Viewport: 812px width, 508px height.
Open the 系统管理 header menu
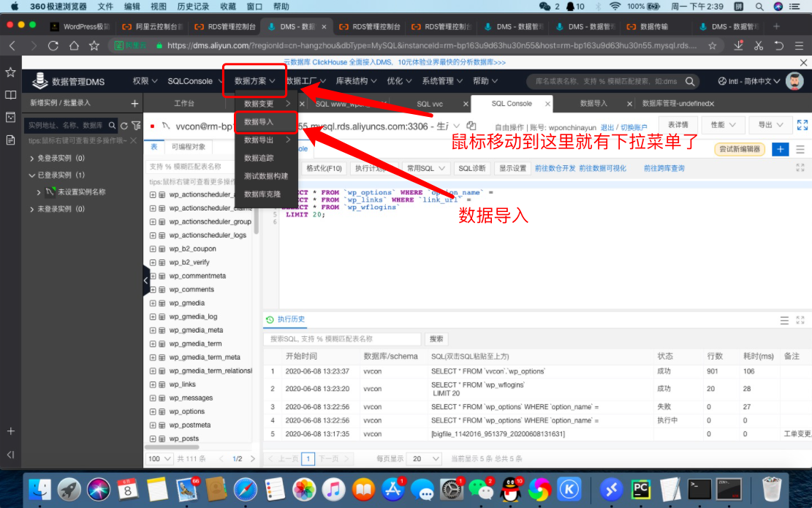coord(442,81)
